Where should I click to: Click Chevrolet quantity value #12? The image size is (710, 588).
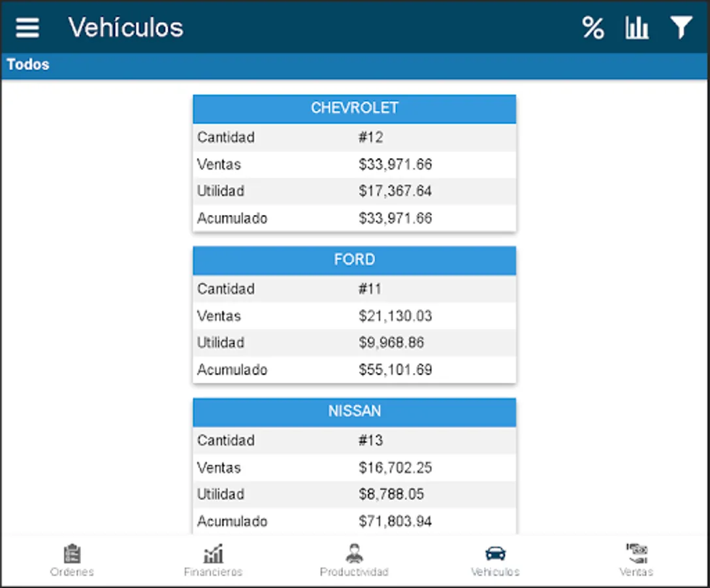click(371, 137)
